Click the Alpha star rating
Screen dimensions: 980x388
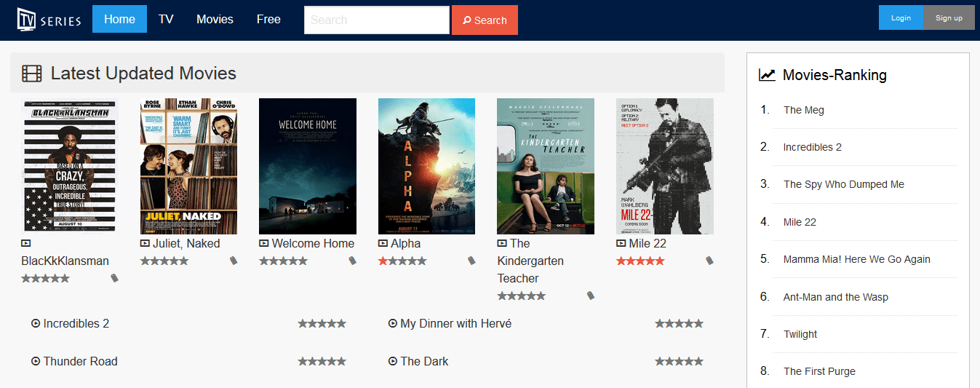402,261
